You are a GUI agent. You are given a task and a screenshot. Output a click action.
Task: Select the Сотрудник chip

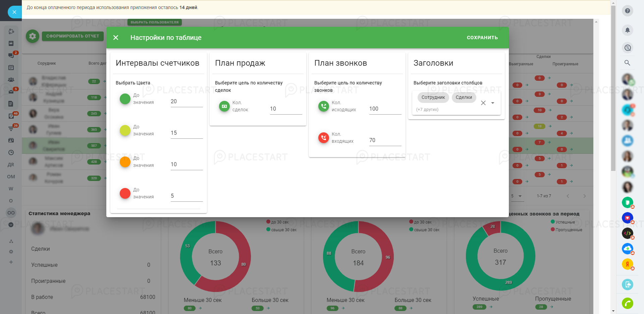coord(433,98)
